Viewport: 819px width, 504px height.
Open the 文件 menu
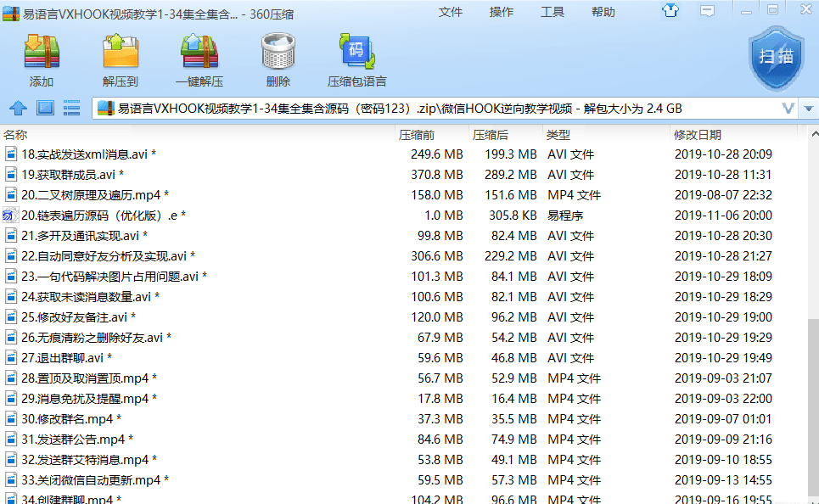coord(450,12)
